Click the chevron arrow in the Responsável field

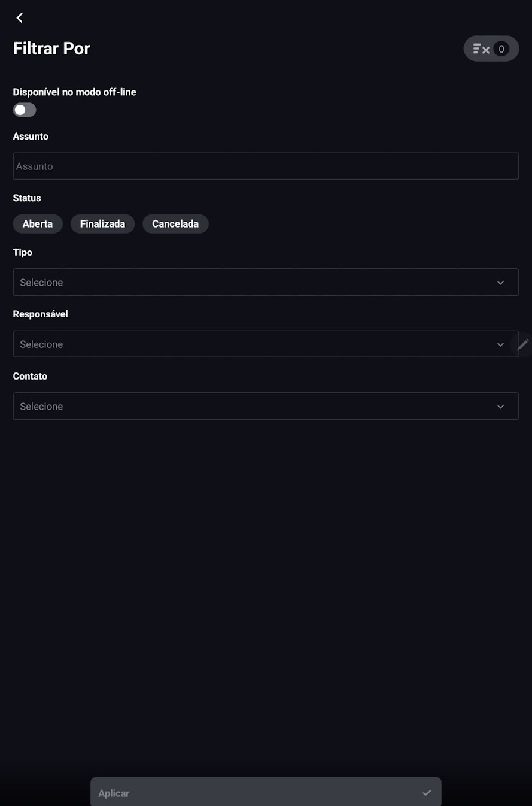tap(500, 344)
